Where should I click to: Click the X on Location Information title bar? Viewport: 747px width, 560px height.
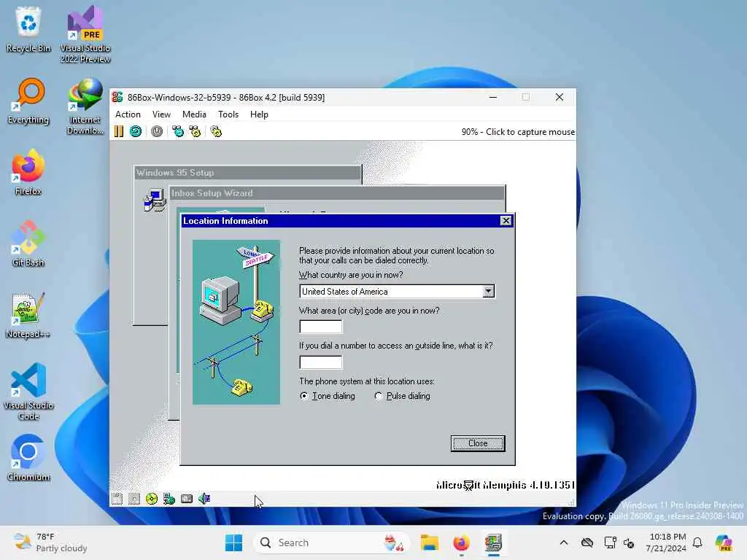[x=506, y=220]
